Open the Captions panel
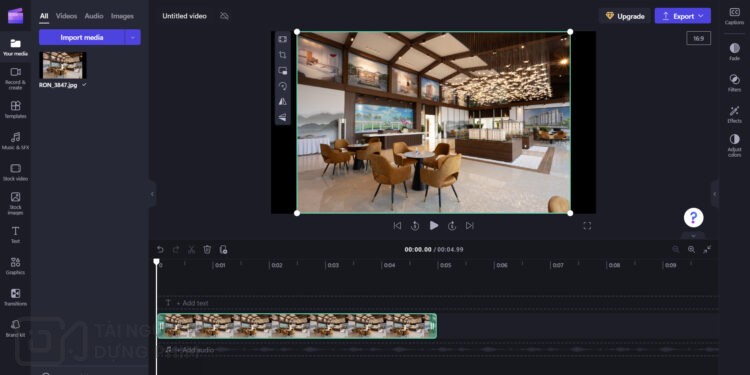The width and height of the screenshot is (750, 375). tap(734, 16)
